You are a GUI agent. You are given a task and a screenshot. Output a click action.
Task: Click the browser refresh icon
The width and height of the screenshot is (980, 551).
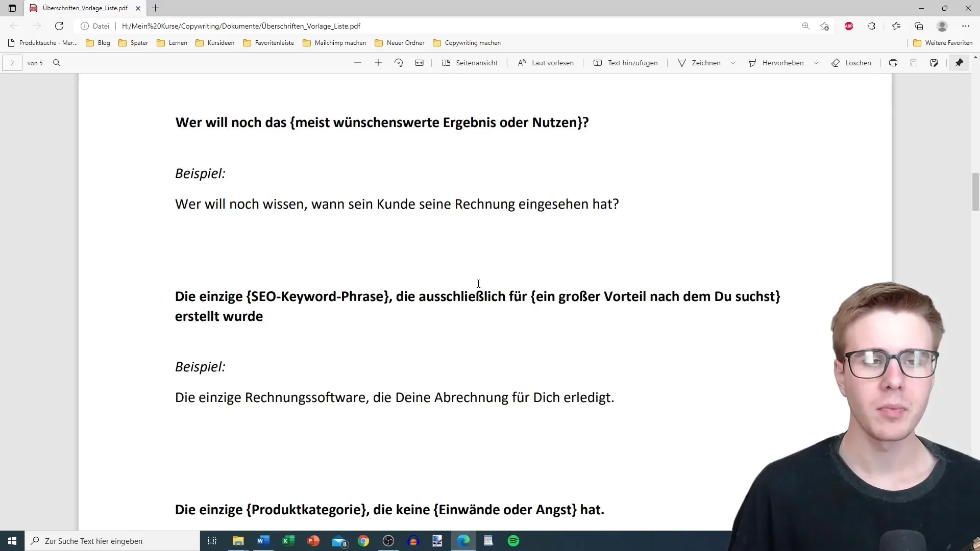[59, 26]
